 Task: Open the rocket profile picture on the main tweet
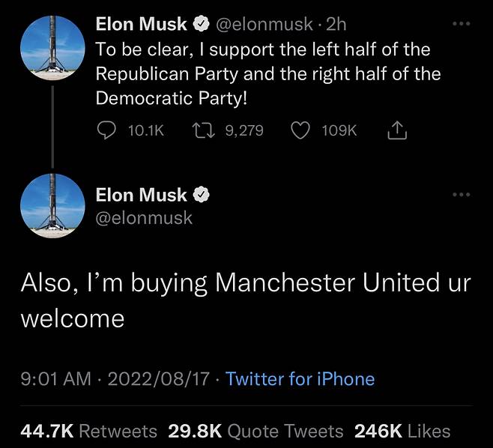pyautogui.click(x=50, y=203)
